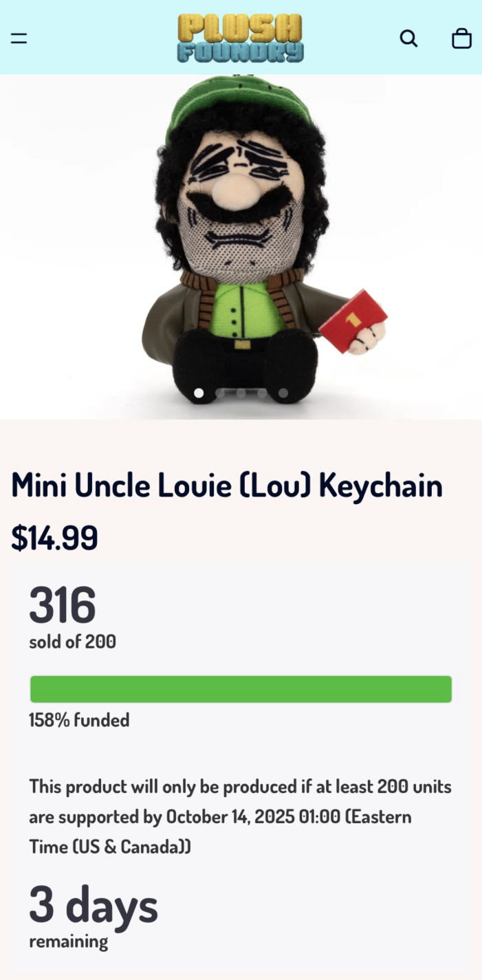Select the first carousel dot
This screenshot has width=482, height=980.
pos(199,393)
